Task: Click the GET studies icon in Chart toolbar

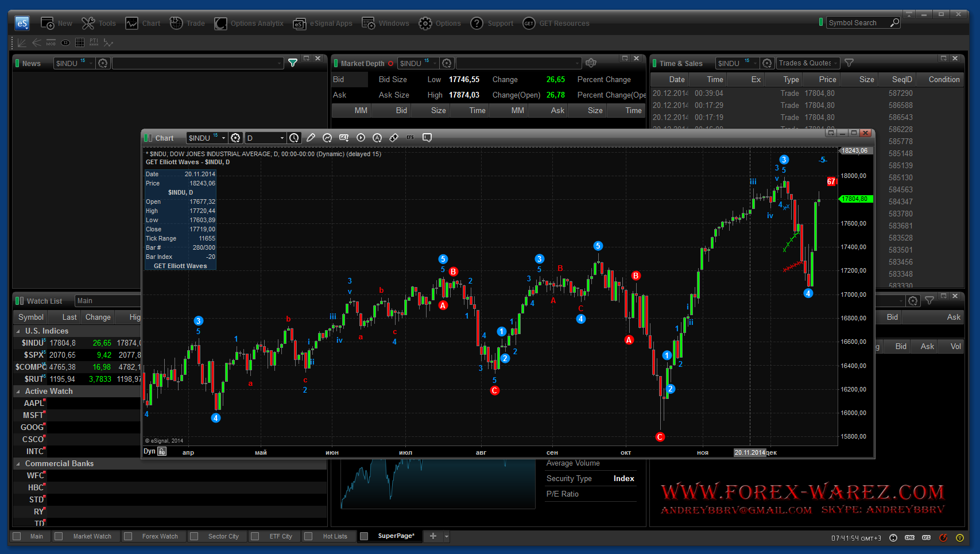Action: click(344, 138)
